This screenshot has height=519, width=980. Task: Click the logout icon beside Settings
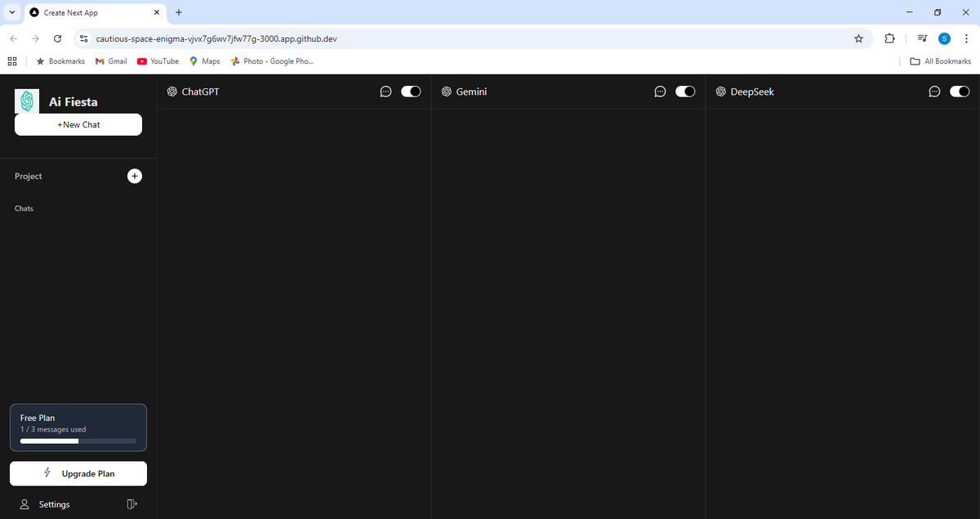pos(132,504)
